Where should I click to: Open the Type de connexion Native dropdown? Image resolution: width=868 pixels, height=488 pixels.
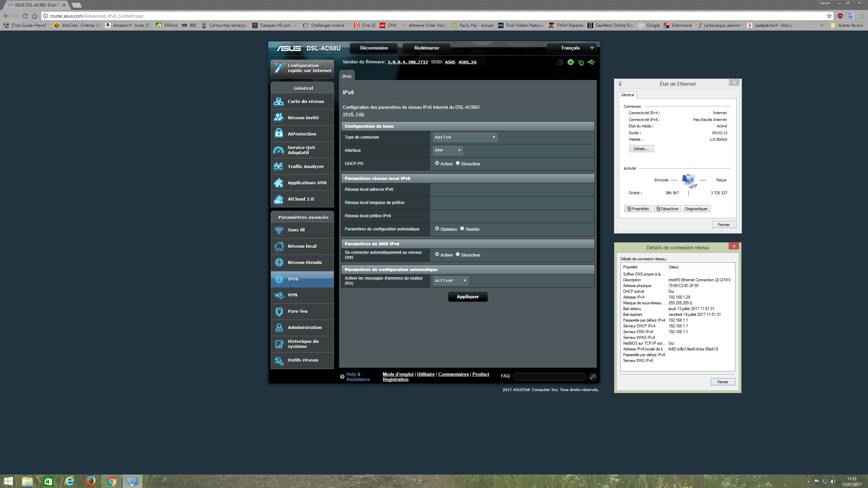pos(465,137)
